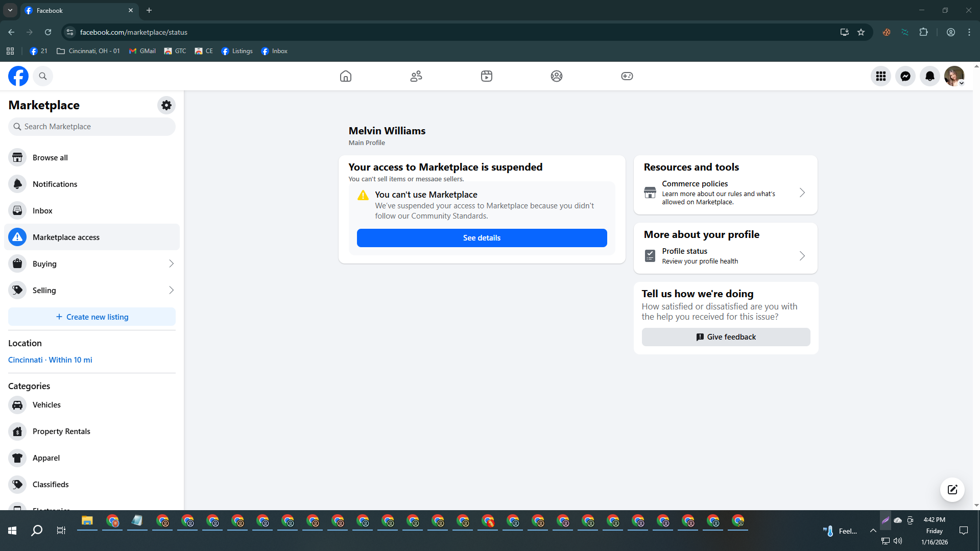
Task: Open the Cincinnati, OH - 01 bookmark folder
Action: 88,51
